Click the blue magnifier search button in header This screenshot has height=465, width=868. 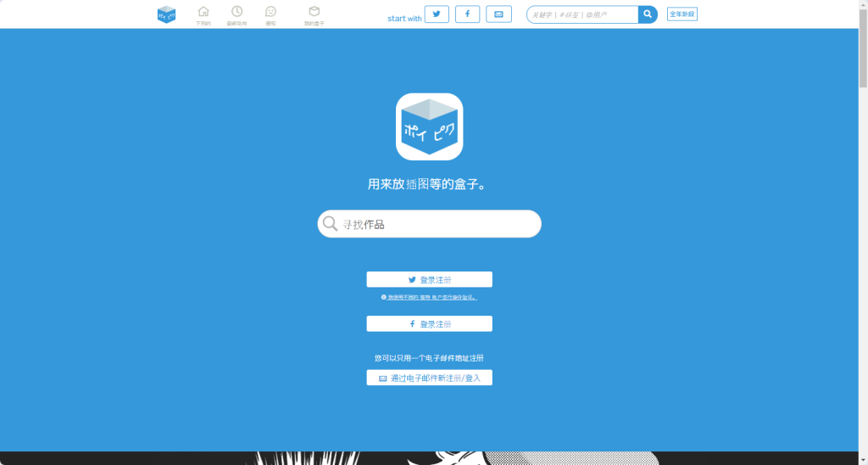(x=648, y=14)
